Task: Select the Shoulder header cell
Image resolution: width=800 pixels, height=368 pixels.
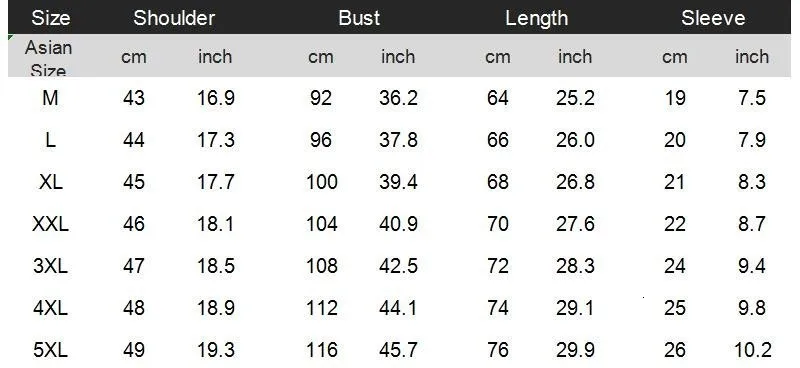Action: (174, 18)
